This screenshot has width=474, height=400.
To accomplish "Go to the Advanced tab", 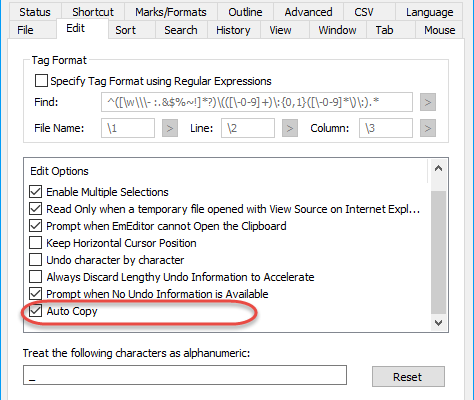I will coord(308,12).
